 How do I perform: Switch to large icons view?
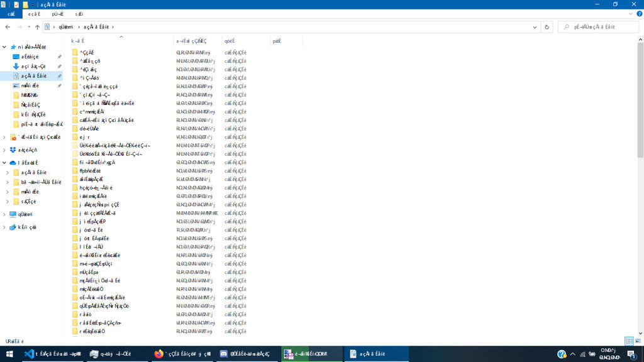[x=638, y=341]
